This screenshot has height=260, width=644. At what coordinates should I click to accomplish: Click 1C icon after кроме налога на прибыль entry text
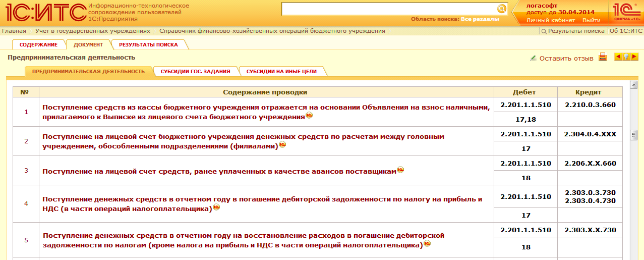click(427, 244)
